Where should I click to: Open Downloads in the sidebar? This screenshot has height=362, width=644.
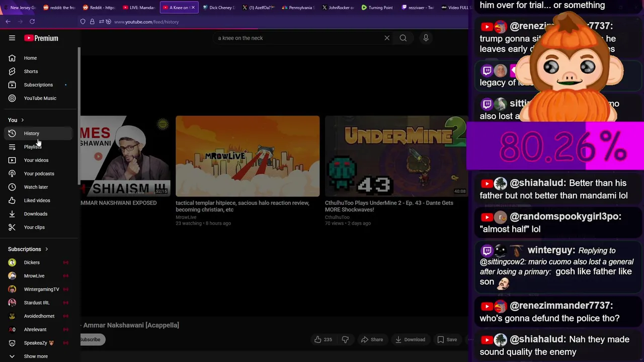pos(39,214)
